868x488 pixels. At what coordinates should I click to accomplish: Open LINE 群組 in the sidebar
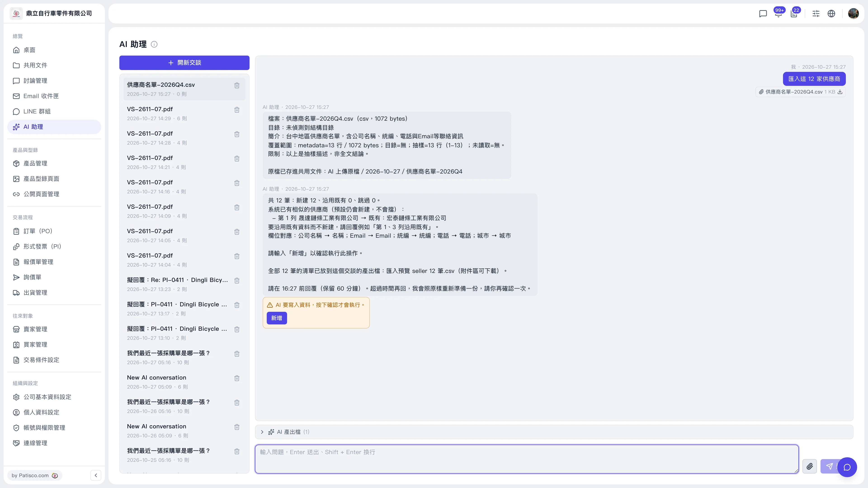(x=54, y=111)
